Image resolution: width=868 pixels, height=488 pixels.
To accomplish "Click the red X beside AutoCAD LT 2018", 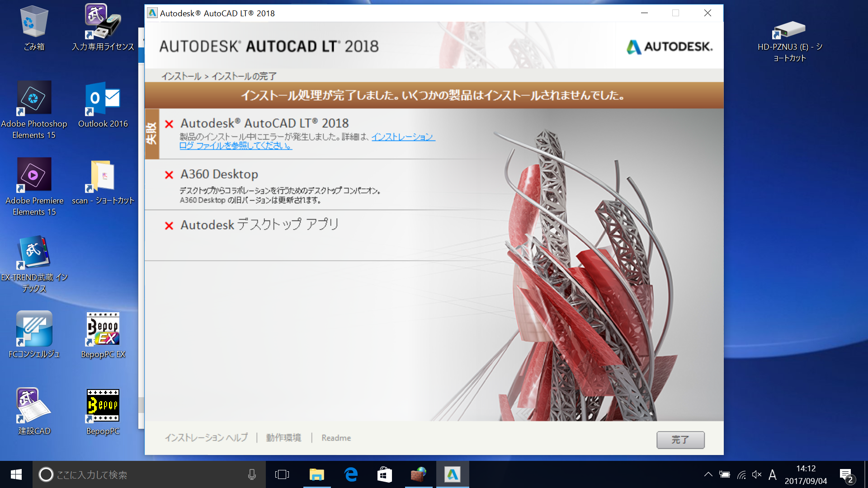I will tap(169, 124).
